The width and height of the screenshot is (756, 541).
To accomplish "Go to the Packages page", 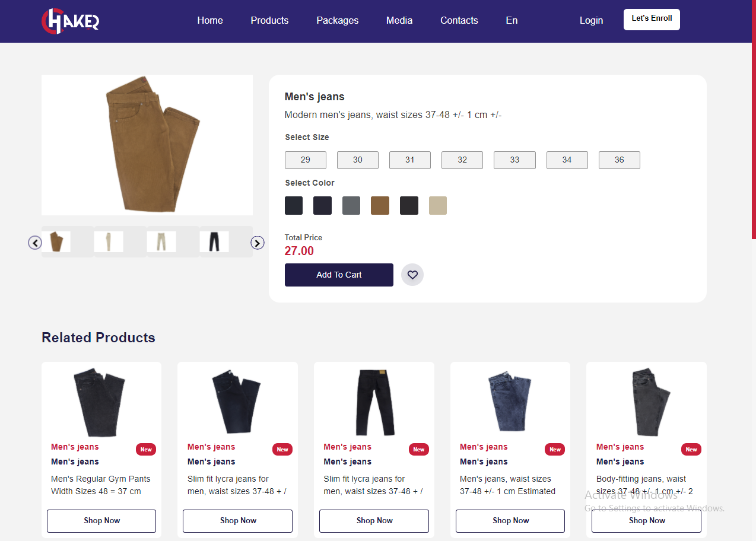I will (x=337, y=21).
